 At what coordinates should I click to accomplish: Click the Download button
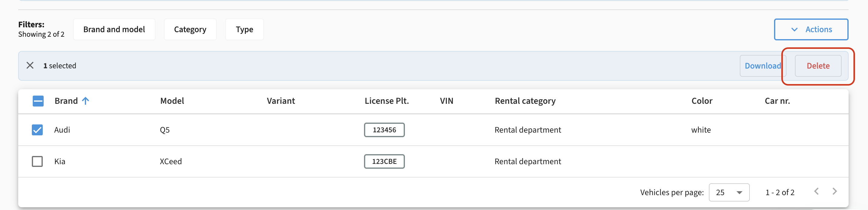763,66
